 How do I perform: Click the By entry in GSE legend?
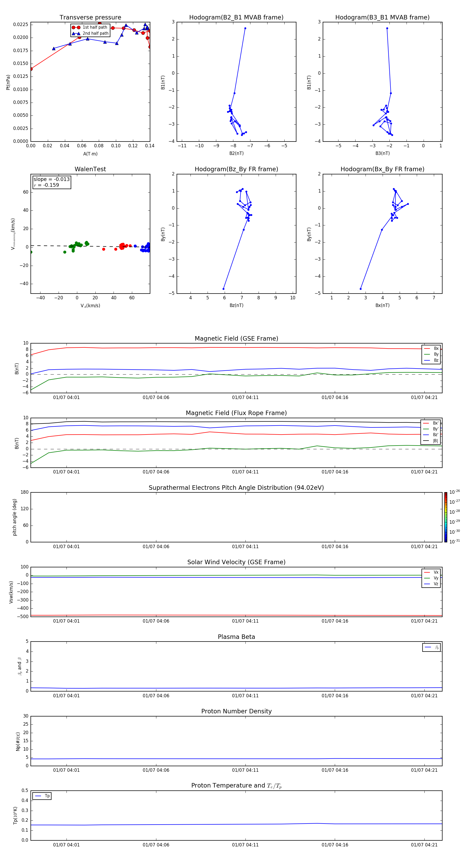[431, 355]
